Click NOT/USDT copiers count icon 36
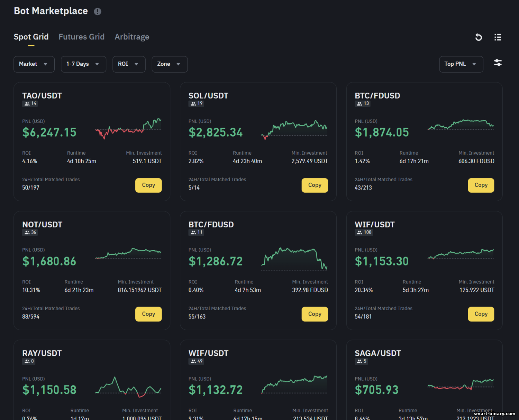The height and width of the screenshot is (420, 519). [x=30, y=232]
